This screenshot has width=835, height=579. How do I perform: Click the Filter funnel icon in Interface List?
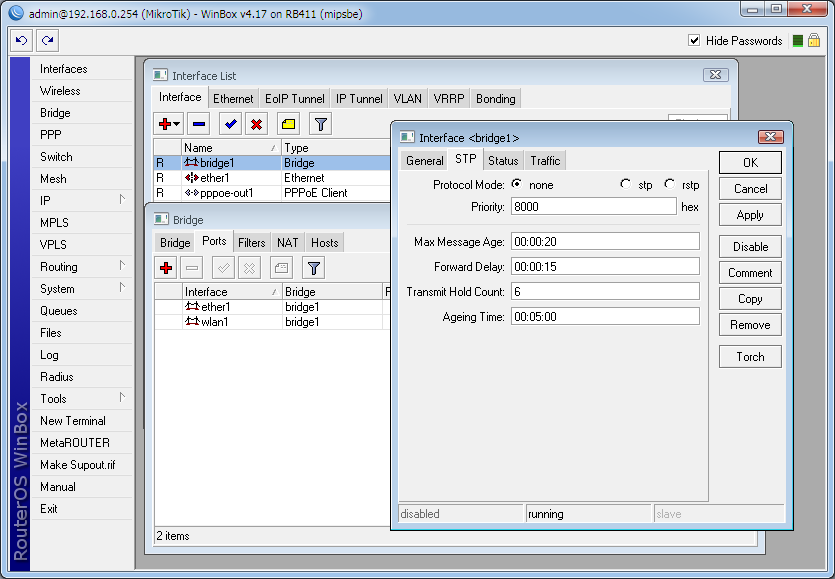(321, 124)
